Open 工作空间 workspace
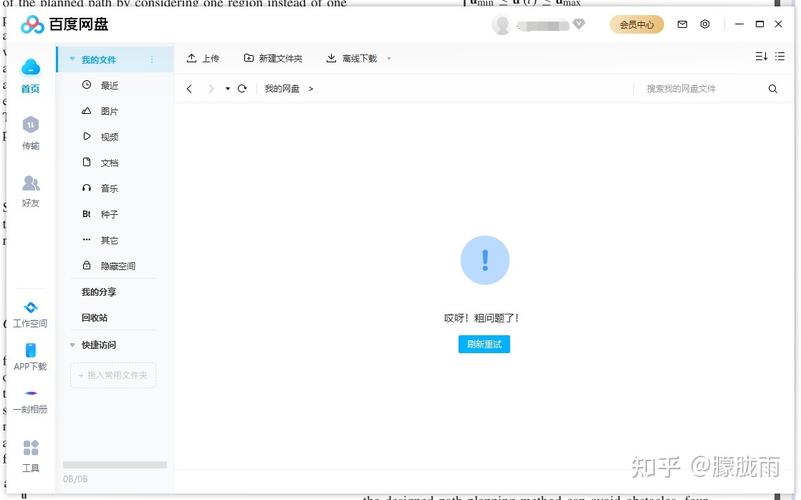This screenshot has height=500, width=801. [30, 314]
